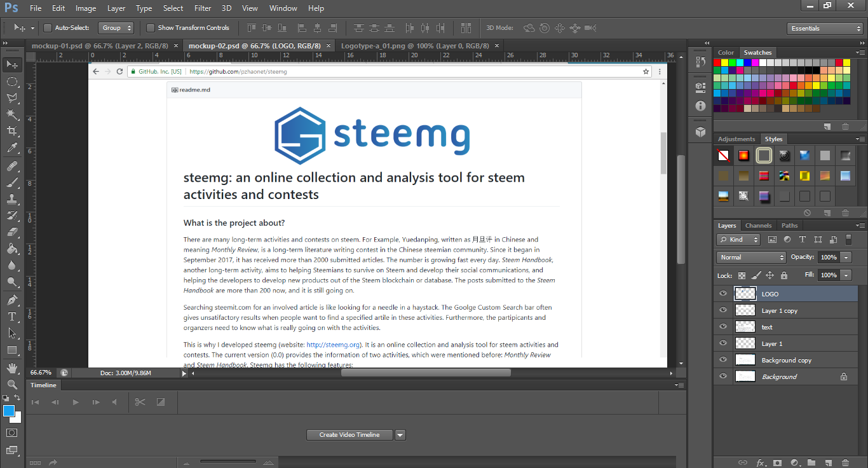This screenshot has width=868, height=468.
Task: Apply the Default Style (None) swatch
Action: pos(723,155)
